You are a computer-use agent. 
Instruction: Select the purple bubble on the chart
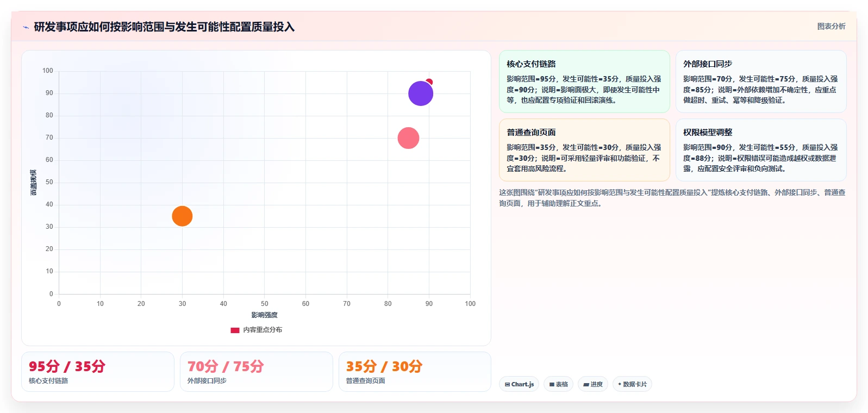tap(421, 93)
